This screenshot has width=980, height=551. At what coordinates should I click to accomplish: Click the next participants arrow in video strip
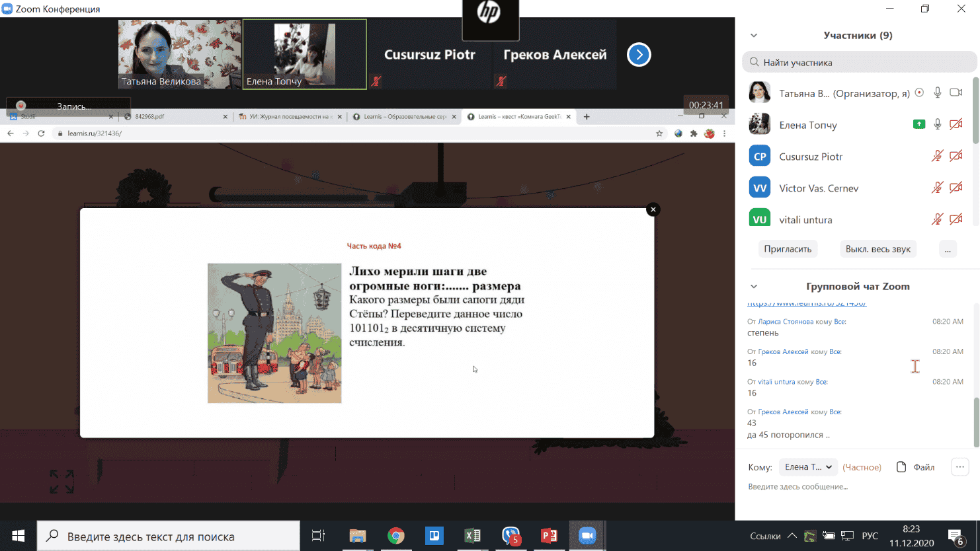pos(639,55)
